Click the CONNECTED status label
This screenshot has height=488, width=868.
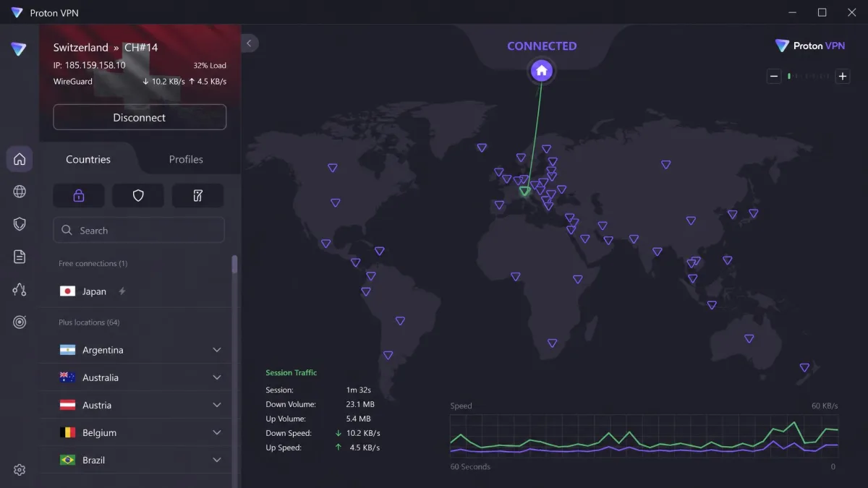[x=542, y=46]
